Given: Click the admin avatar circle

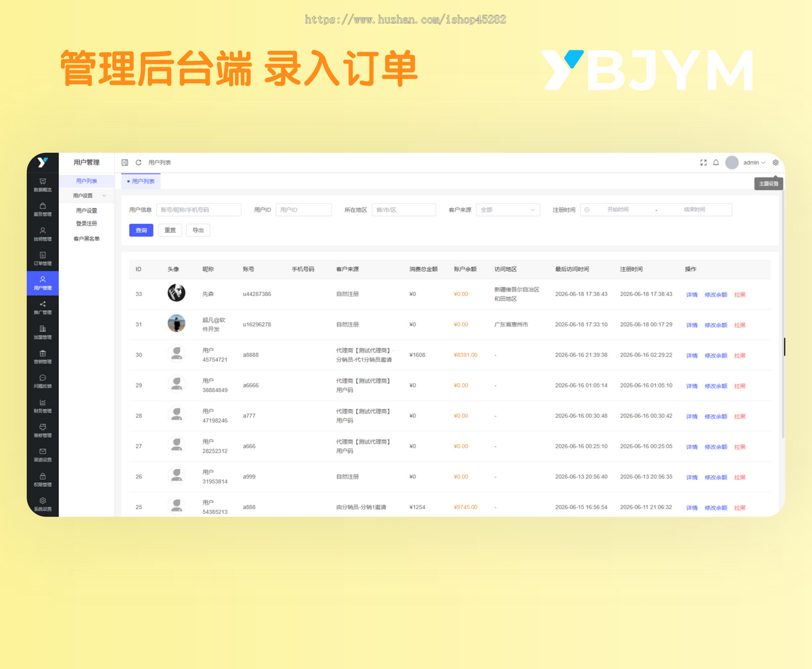Looking at the screenshot, I should tap(731, 163).
